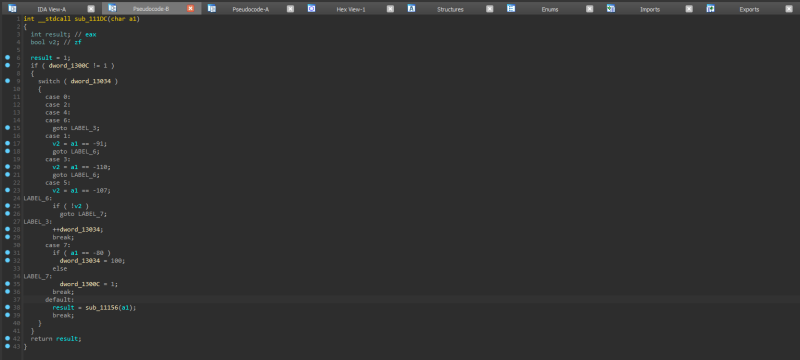800x360 pixels.
Task: Click 'bool v2; // zf' declaration
Action: coord(56,42)
